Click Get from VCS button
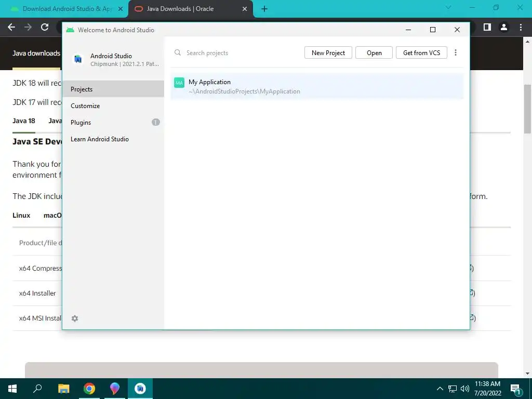Viewport: 532px width, 399px height. 421,52
